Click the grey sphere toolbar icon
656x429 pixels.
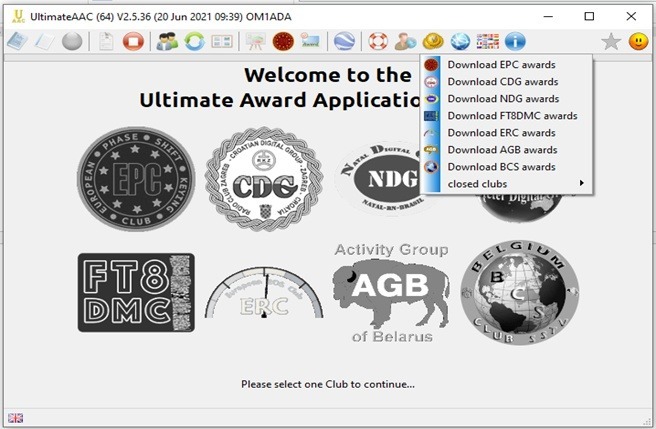[x=72, y=41]
